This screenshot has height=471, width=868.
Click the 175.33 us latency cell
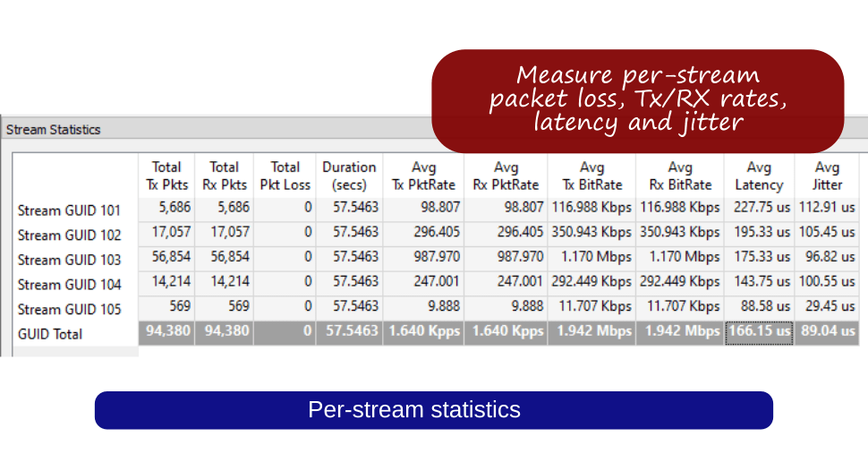pyautogui.click(x=759, y=259)
